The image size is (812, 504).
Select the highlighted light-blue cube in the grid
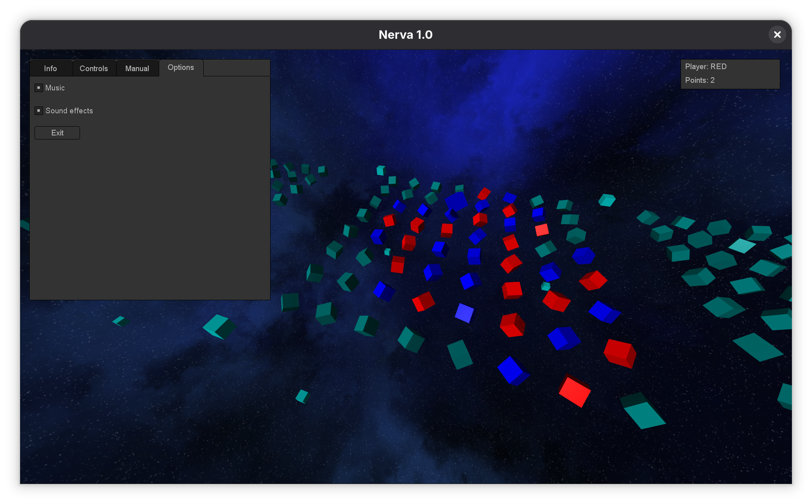click(x=464, y=313)
